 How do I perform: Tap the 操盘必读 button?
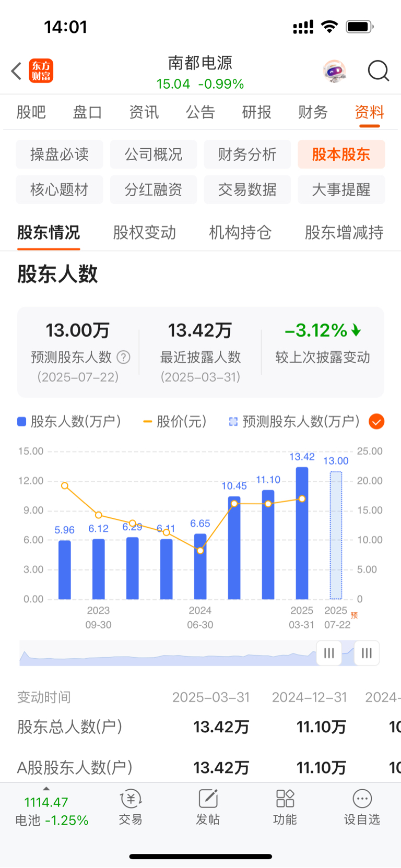pyautogui.click(x=60, y=154)
